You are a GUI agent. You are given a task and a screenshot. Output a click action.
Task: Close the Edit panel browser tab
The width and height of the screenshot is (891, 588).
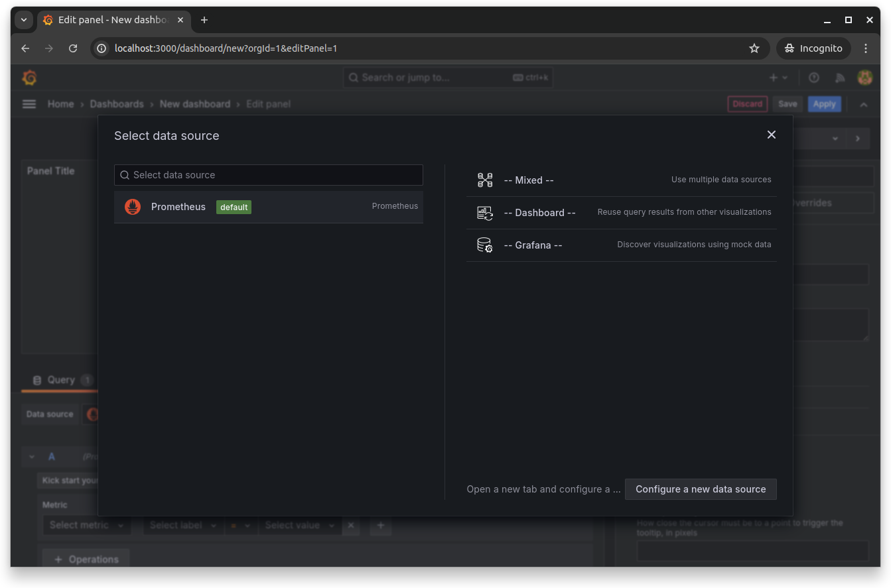[x=180, y=20]
